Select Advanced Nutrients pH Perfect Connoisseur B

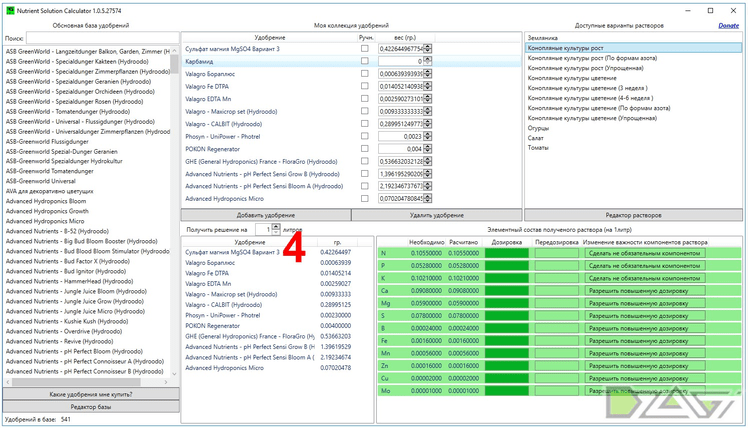coord(84,372)
